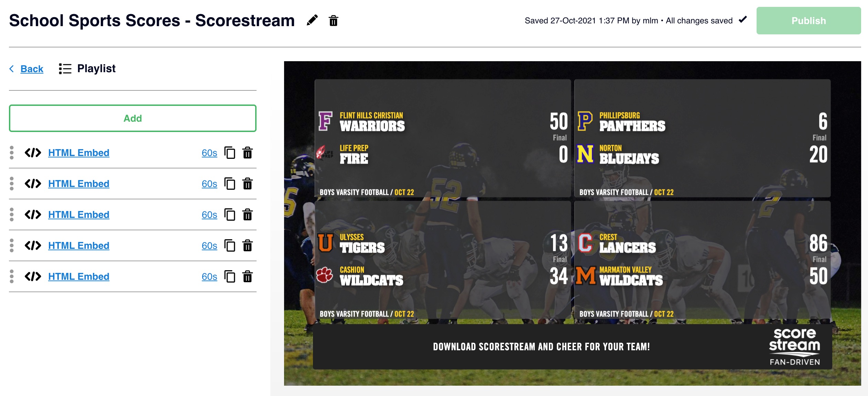868x396 pixels.
Task: Change the 60s duration of the fourth embed
Action: (209, 246)
